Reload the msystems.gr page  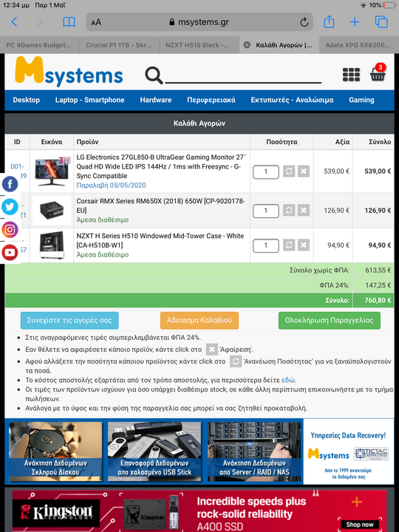pyautogui.click(x=304, y=22)
